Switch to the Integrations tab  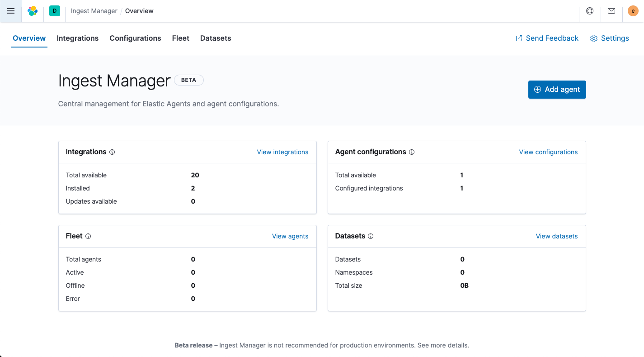click(x=77, y=38)
